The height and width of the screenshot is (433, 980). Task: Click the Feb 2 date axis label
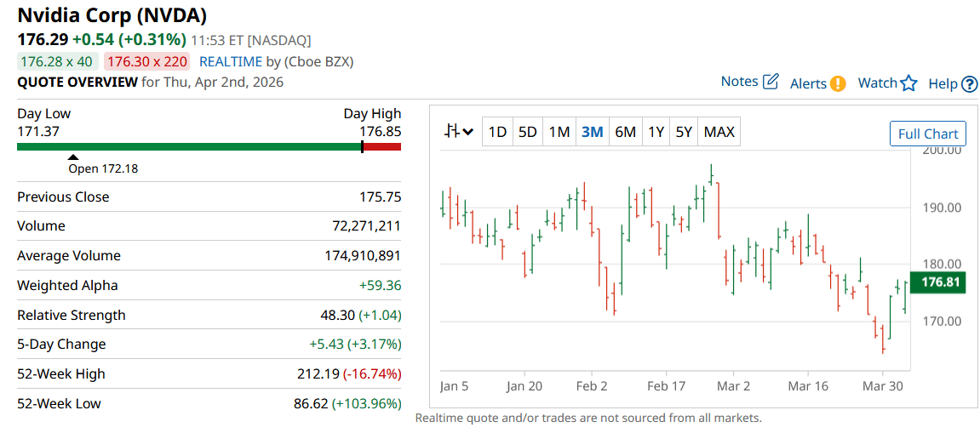pos(593,386)
